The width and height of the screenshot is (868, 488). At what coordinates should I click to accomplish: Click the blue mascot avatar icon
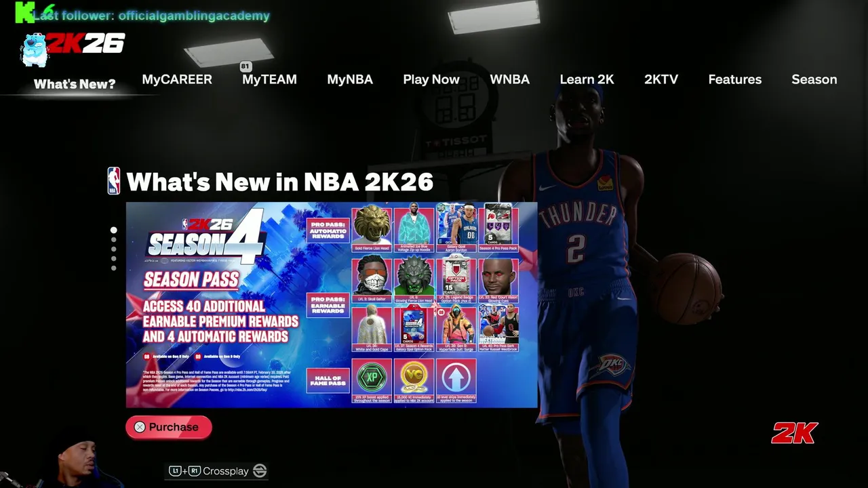coord(34,49)
